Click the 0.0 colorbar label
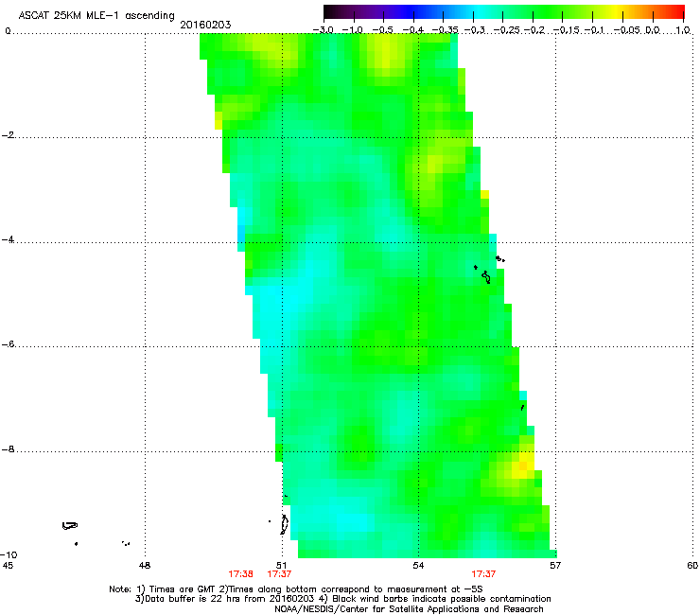Screen dimensions: 700x615 pos(653,30)
